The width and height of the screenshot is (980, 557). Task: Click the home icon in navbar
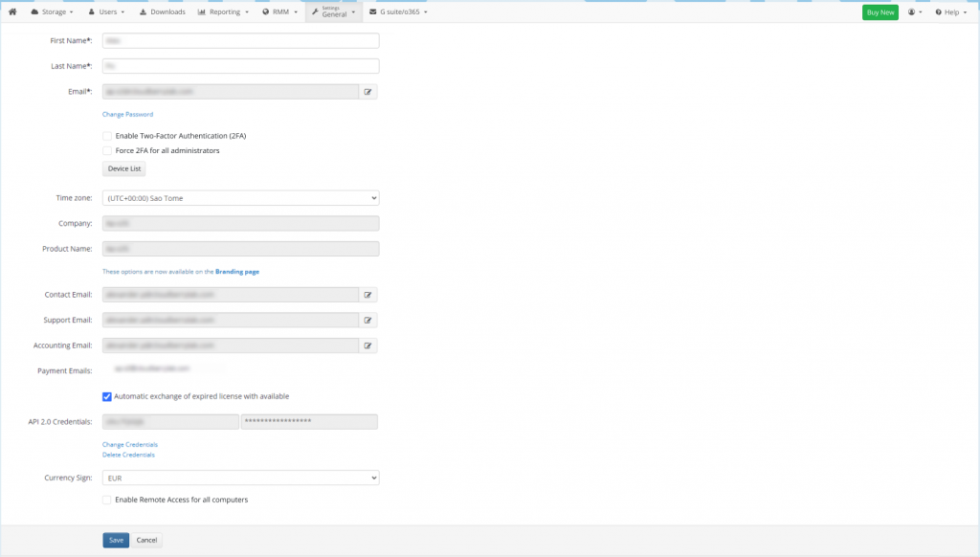(12, 12)
